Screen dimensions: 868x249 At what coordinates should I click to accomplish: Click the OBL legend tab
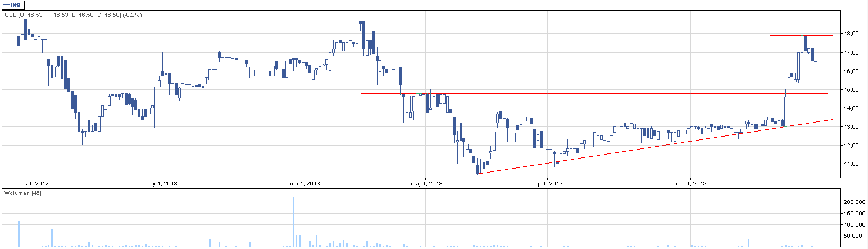pyautogui.click(x=12, y=5)
